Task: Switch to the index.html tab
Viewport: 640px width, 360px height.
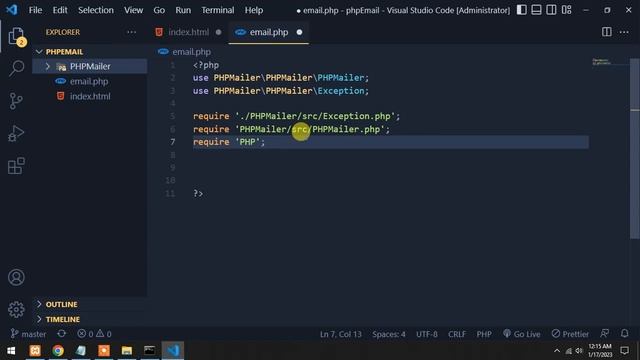Action: 188,32
